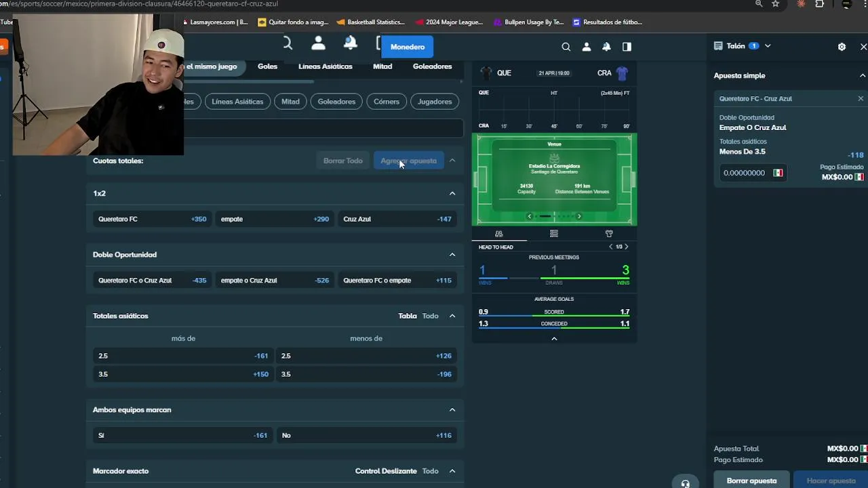868x488 pixels.
Task: Toggle the side panel layout icon
Action: (627, 47)
